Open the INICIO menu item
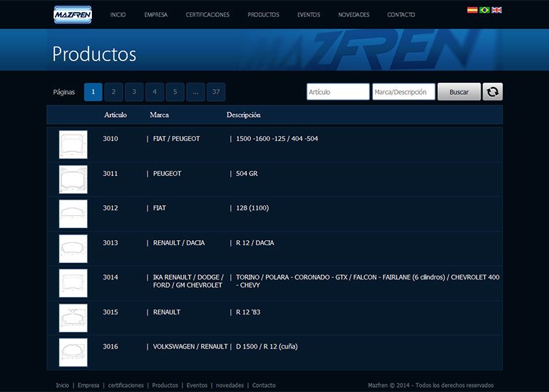 point(118,15)
